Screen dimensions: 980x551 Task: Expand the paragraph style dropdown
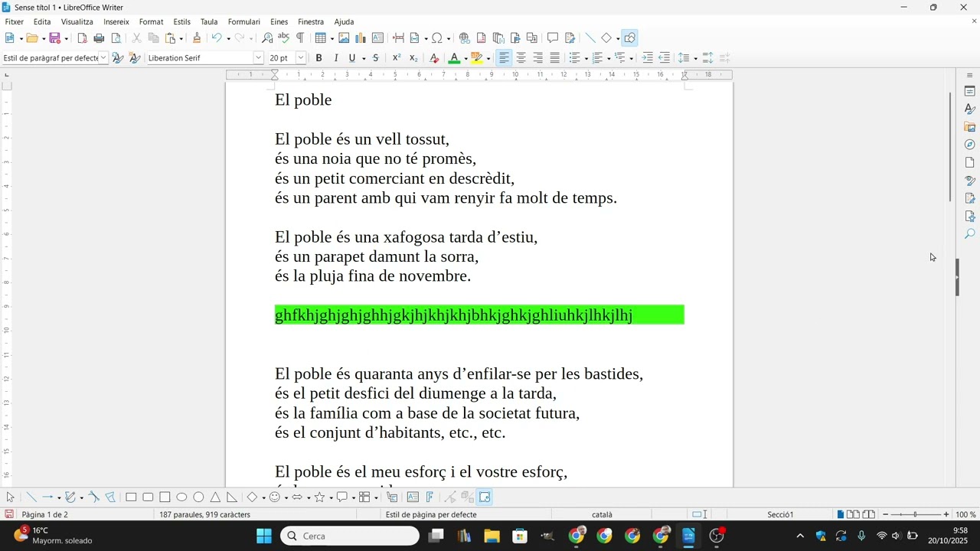pos(103,58)
